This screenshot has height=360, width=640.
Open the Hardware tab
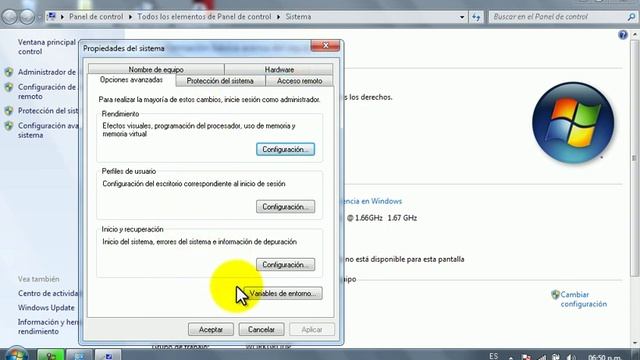click(279, 69)
